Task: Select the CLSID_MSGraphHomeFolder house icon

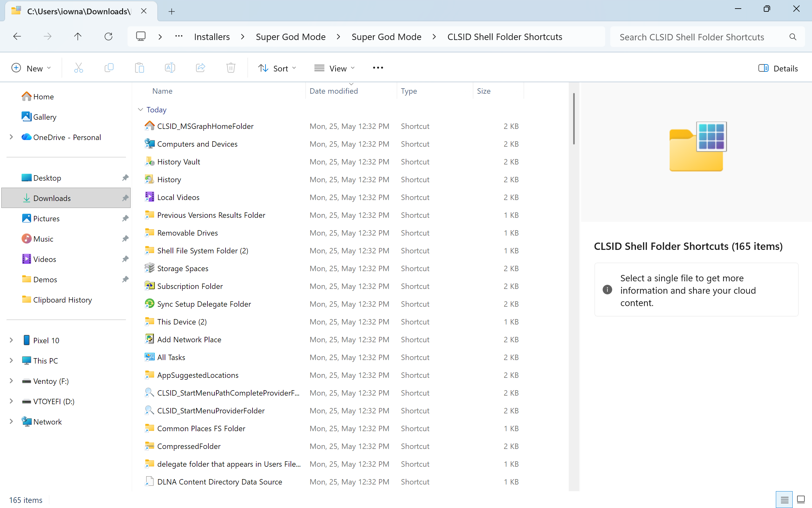Action: [x=149, y=126]
